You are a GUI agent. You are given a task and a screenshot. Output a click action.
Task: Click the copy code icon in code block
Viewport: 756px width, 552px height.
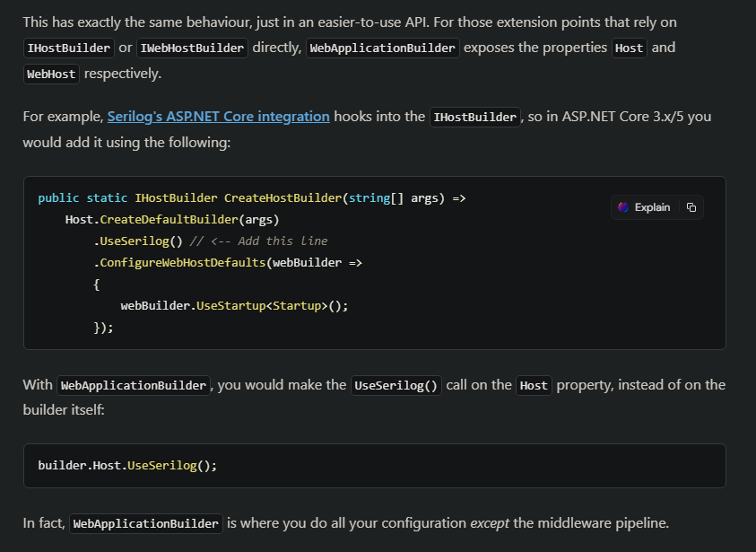click(691, 207)
